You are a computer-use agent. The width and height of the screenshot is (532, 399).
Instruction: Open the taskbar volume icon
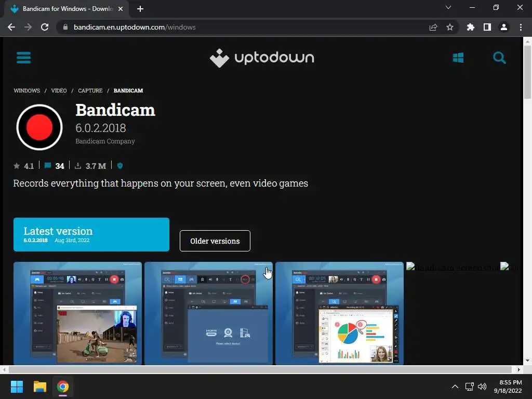pyautogui.click(x=482, y=387)
